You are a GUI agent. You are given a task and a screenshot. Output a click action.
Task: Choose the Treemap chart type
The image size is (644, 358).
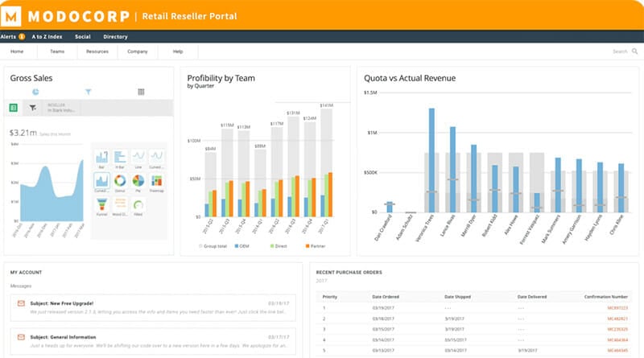[x=156, y=183]
